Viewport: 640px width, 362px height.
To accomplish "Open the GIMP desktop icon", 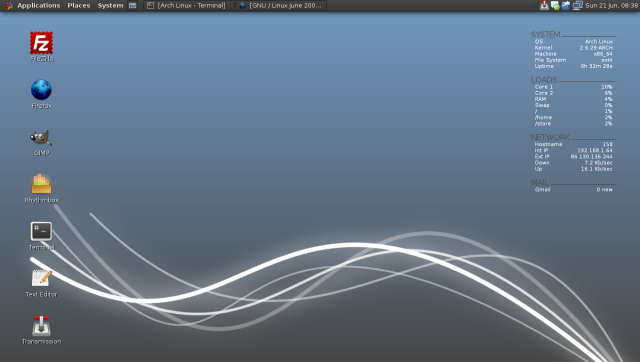I will [x=41, y=142].
